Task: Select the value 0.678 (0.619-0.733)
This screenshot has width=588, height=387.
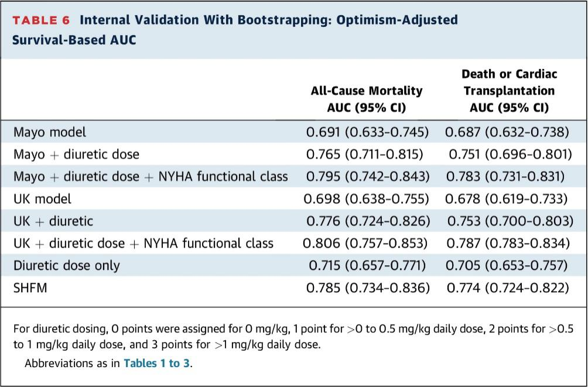Action: coord(506,199)
